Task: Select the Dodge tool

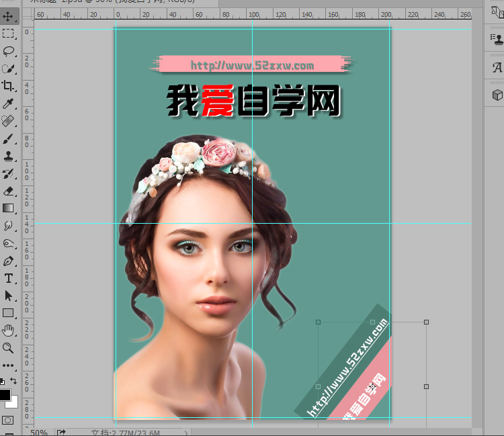Action: (8, 244)
